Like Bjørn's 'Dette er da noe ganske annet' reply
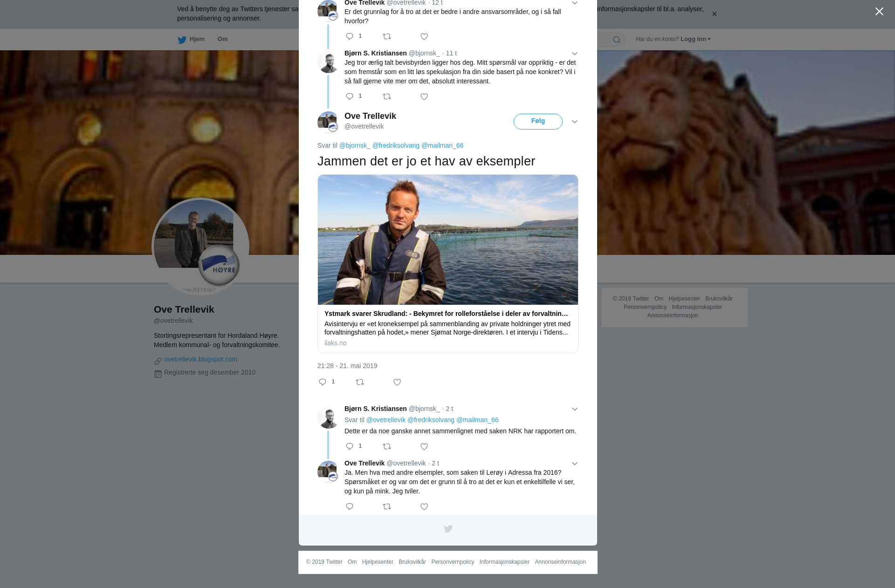 point(424,446)
